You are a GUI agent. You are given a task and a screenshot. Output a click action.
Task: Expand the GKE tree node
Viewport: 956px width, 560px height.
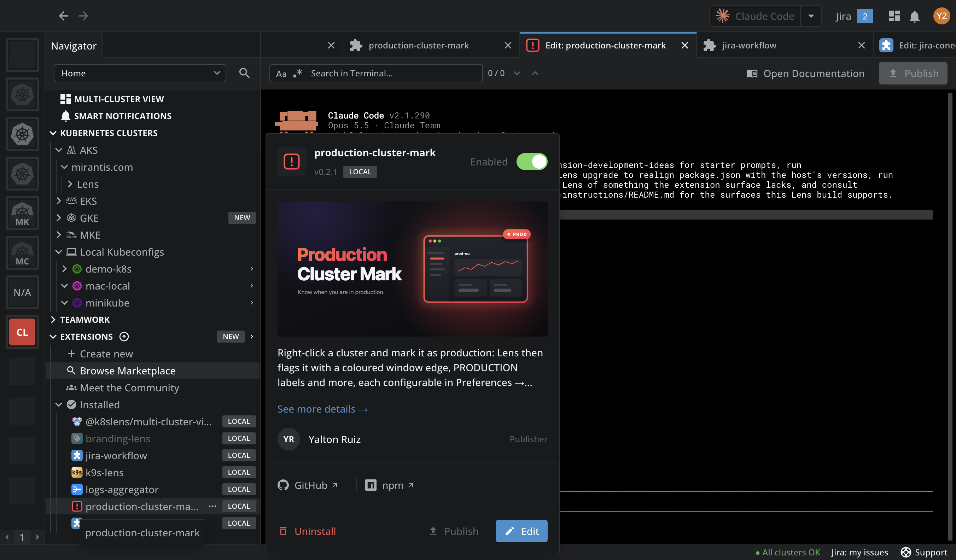59,218
